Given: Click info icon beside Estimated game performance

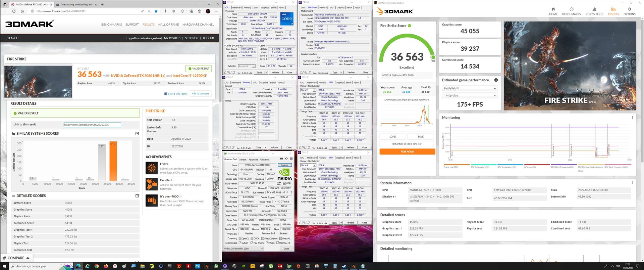Looking at the screenshot, I should (x=496, y=80).
